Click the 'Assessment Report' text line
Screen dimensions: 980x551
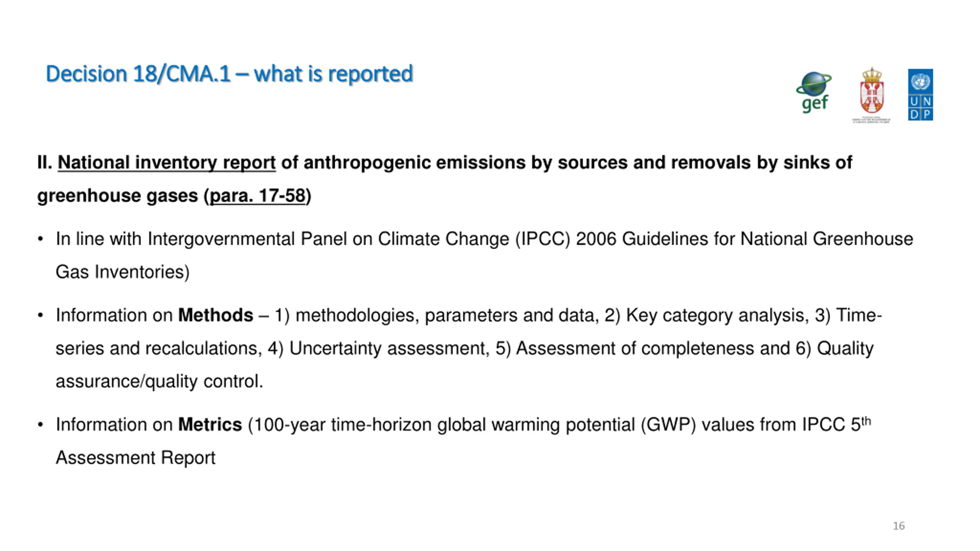tap(136, 458)
